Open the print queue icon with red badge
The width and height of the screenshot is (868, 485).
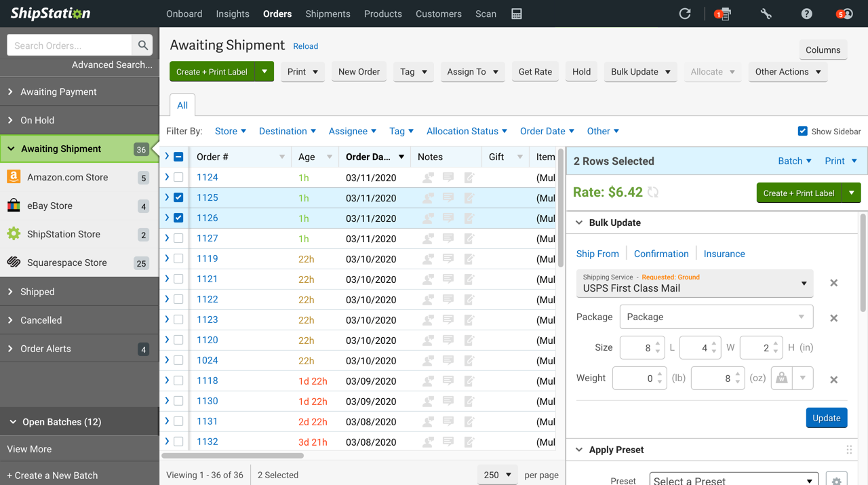click(723, 14)
